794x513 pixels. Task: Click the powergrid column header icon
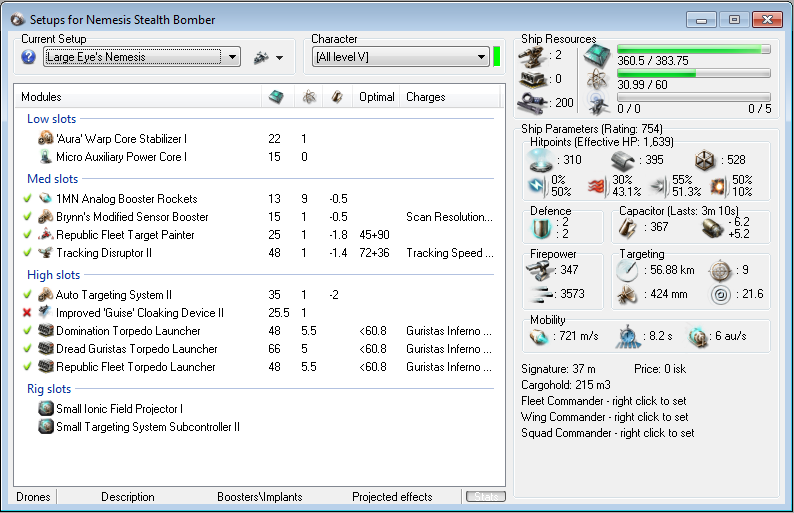point(309,97)
